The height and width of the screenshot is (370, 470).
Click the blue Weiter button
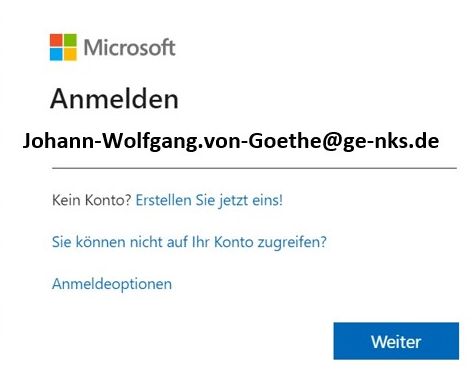396,341
